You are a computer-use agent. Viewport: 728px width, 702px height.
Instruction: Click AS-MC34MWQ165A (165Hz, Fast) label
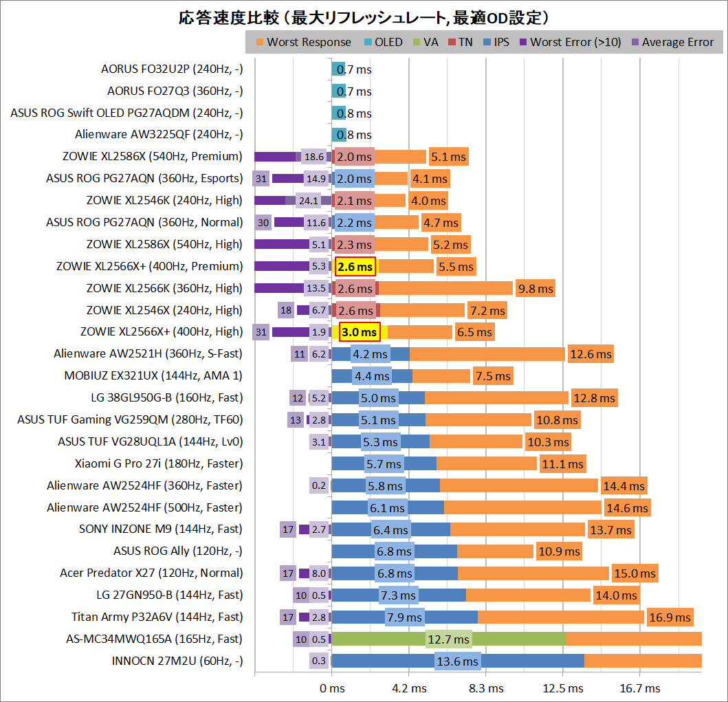pyautogui.click(x=154, y=639)
